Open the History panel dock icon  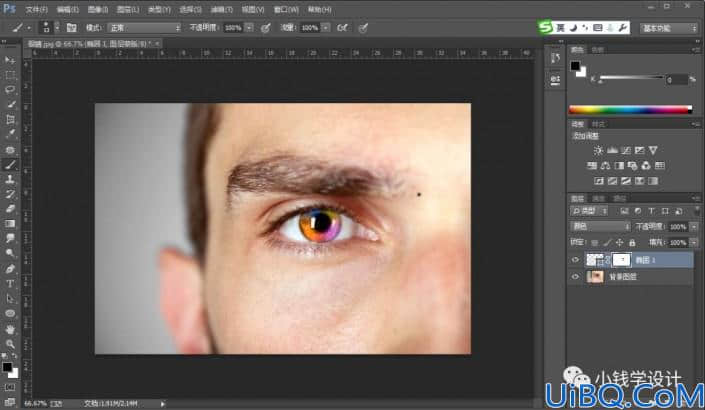click(x=555, y=58)
